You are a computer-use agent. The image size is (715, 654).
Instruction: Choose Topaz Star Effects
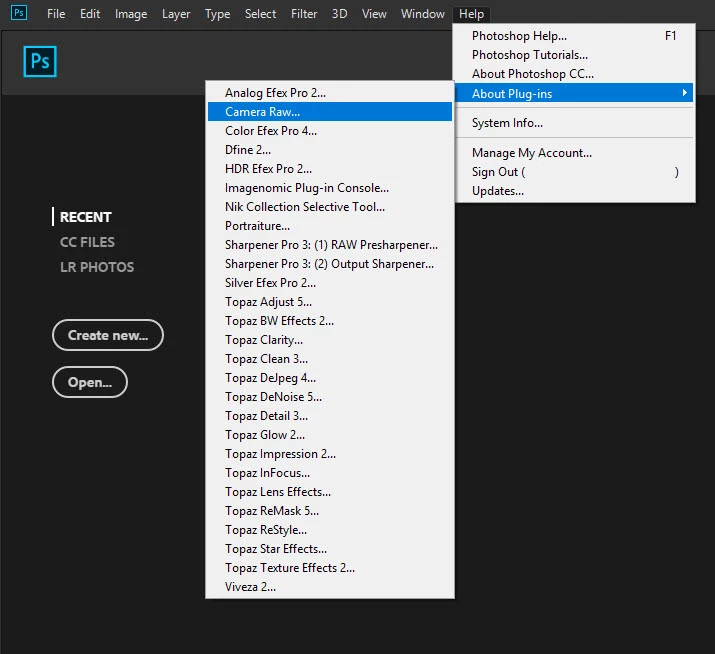point(330,549)
